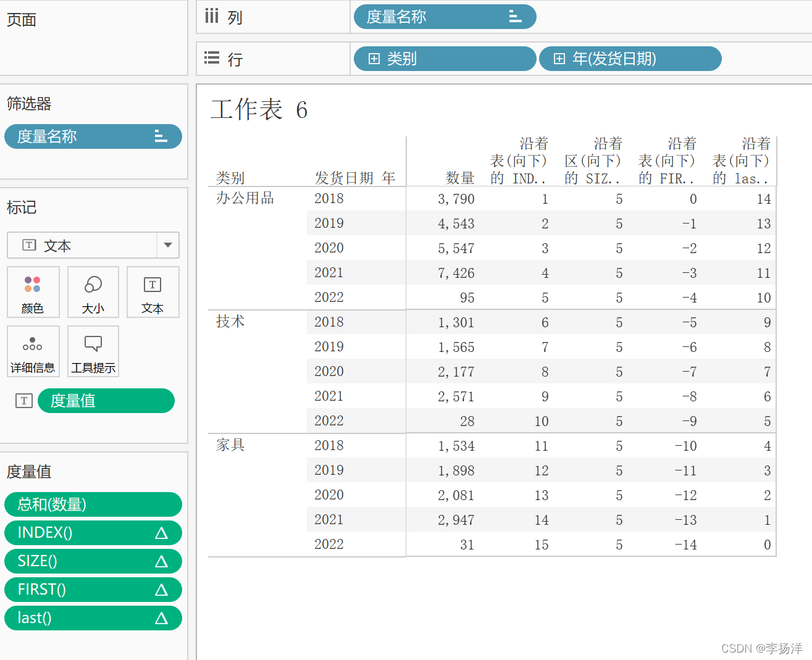Screen dimensions: 812x660
Task: Select the 总和(数量) measure value pill
Action: click(93, 504)
